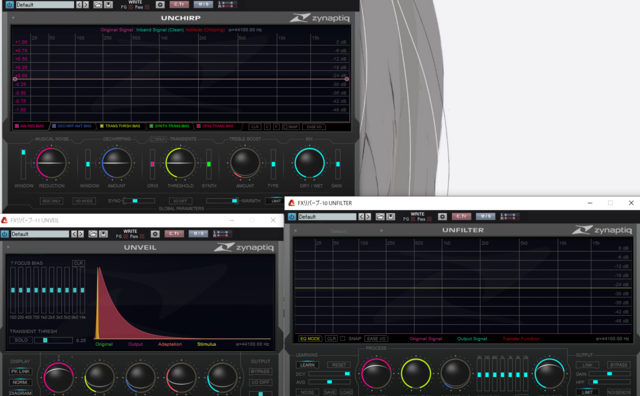This screenshot has width=640, height=396.
Task: Click snapshot camera icon in UNCHIRP header
Action: pyautogui.click(x=160, y=4)
